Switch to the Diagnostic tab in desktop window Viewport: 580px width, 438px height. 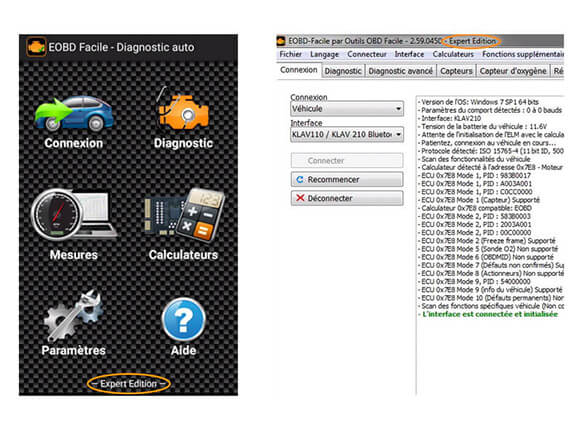tap(343, 71)
